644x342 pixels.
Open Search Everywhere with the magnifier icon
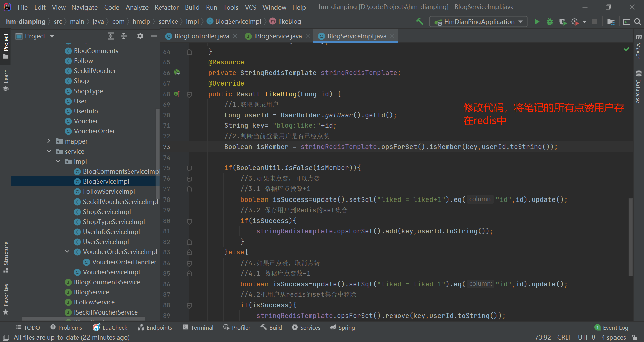[638, 22]
